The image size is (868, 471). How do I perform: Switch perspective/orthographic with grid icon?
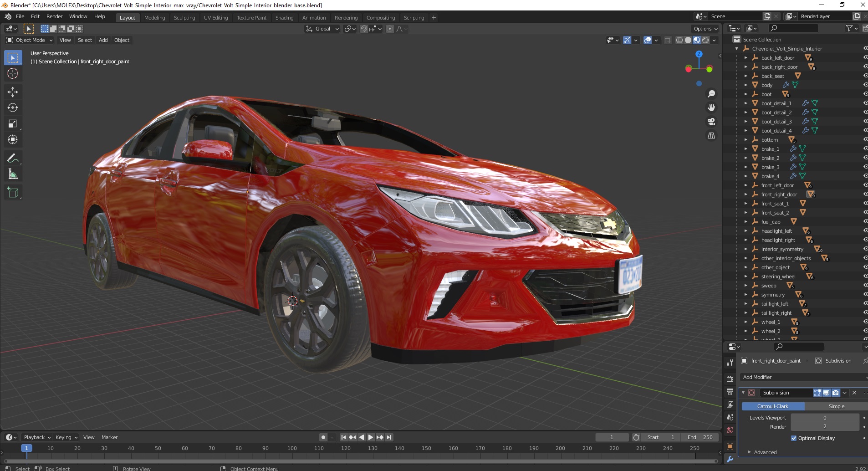pyautogui.click(x=711, y=136)
